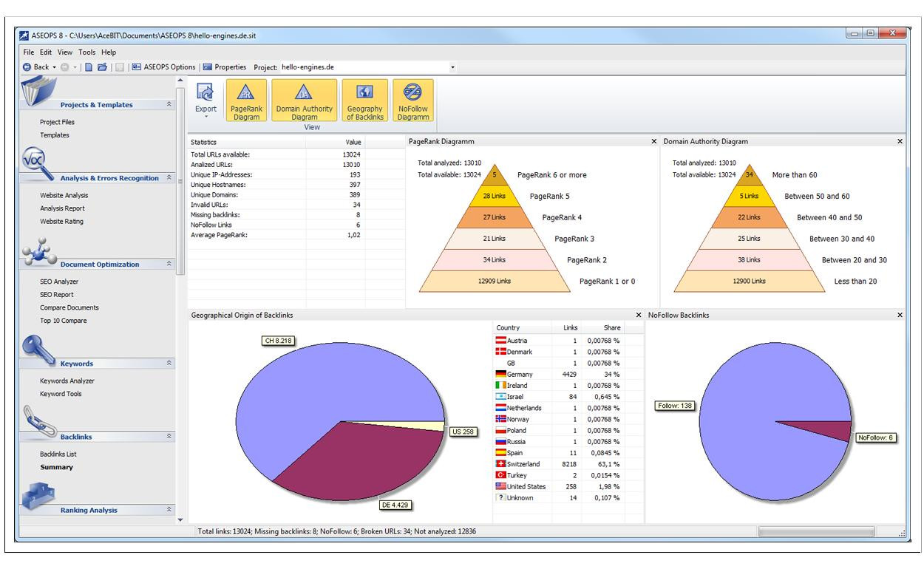924x569 pixels.
Task: Select the Switzerland row flag icon
Action: (500, 464)
